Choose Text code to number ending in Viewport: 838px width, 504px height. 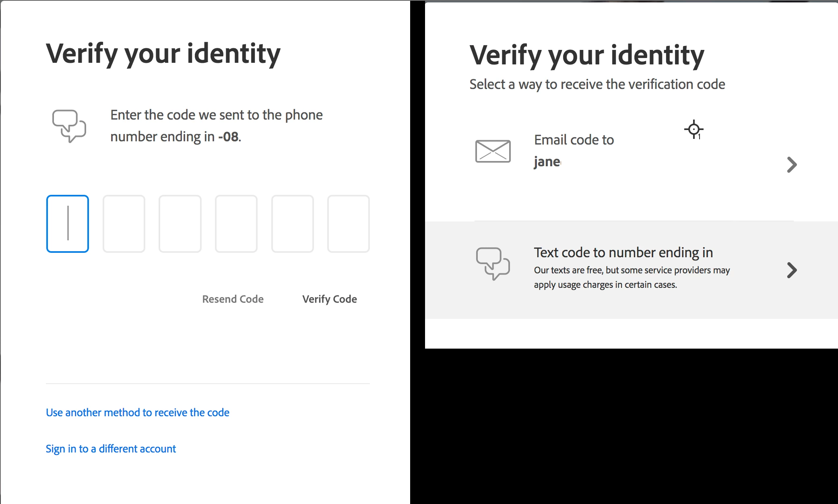point(623,253)
